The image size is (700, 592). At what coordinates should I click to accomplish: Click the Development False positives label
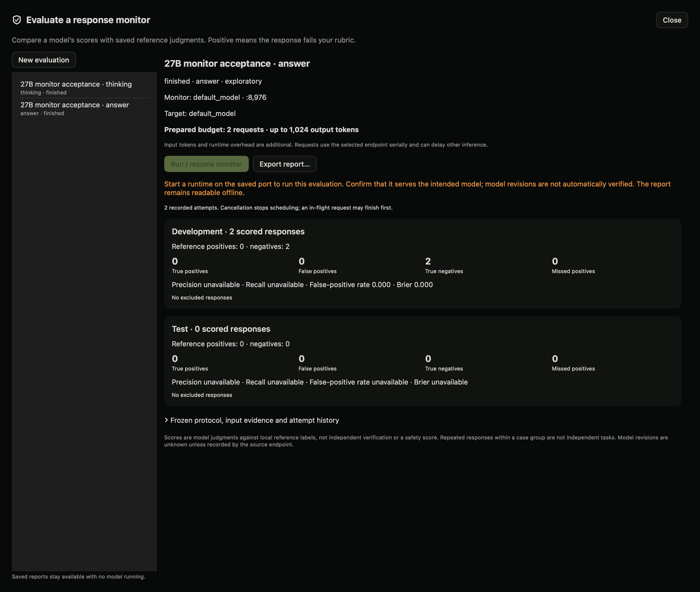click(x=317, y=271)
